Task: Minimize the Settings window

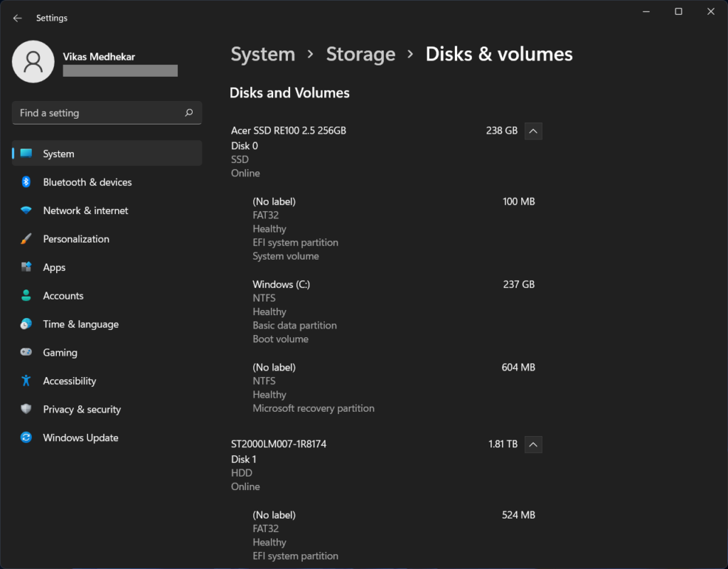Action: click(x=646, y=11)
